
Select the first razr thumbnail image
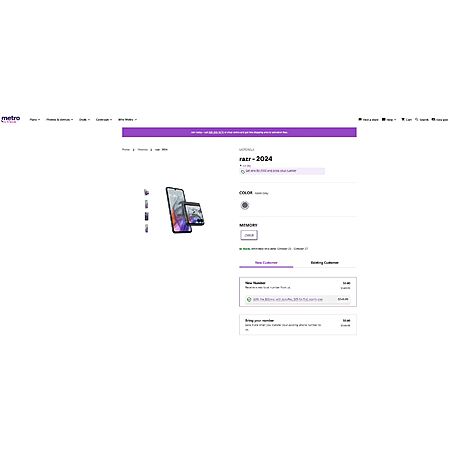tap(146, 192)
